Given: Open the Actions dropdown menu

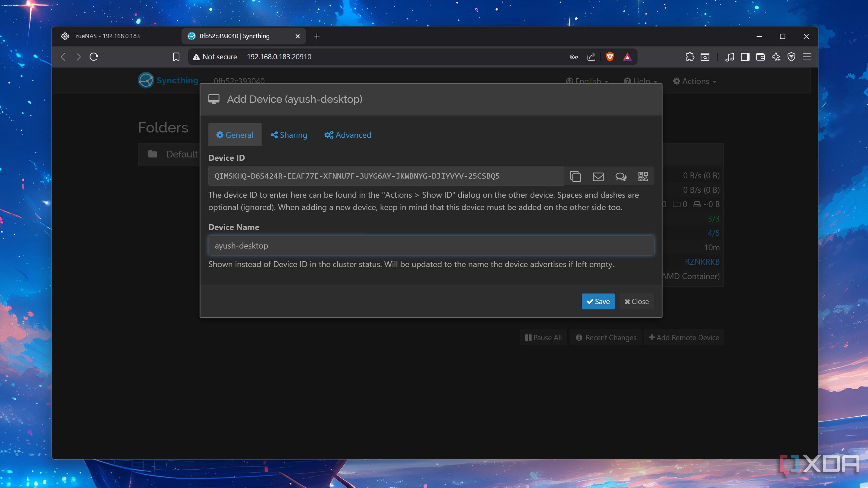Looking at the screenshot, I should 694,81.
